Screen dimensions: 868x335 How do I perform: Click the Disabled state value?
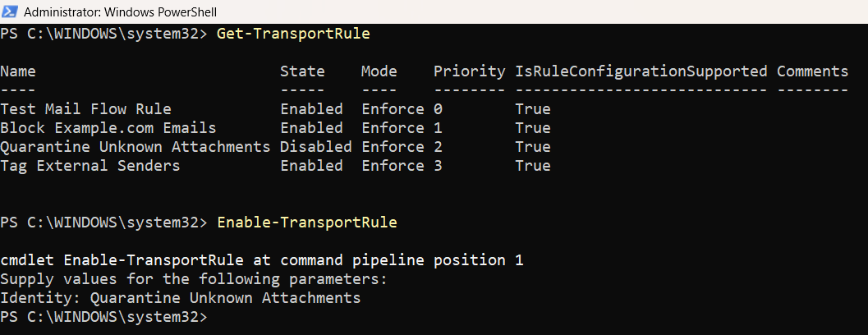(315, 147)
